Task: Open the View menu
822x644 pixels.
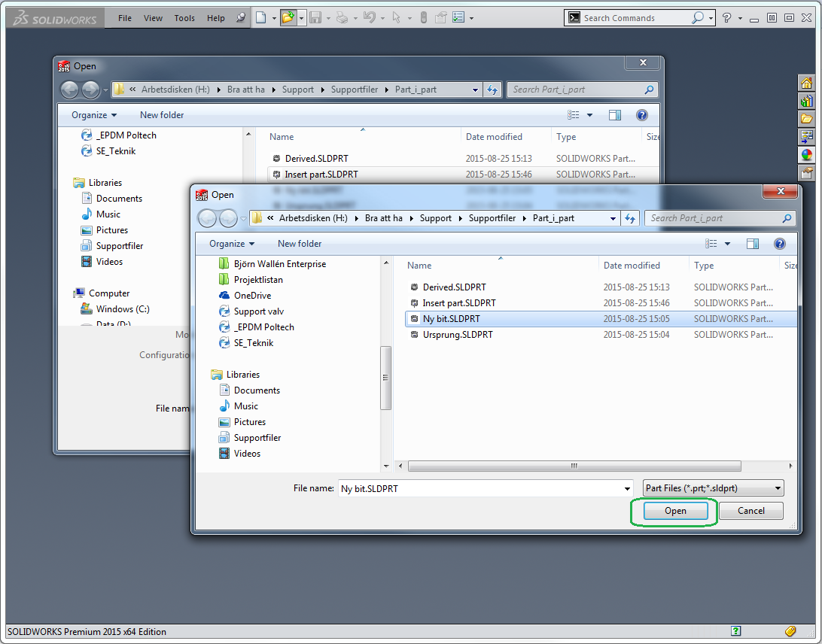Action: tap(153, 18)
